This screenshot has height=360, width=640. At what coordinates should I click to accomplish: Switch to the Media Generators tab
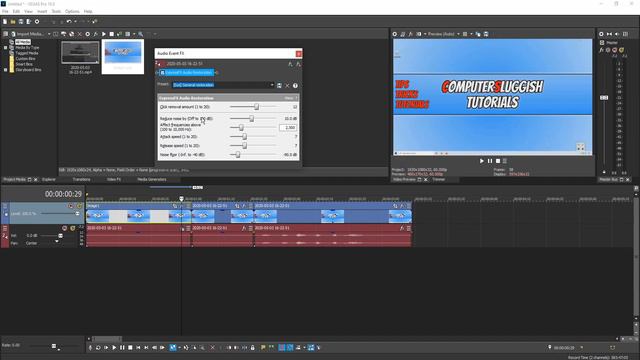coord(151,179)
